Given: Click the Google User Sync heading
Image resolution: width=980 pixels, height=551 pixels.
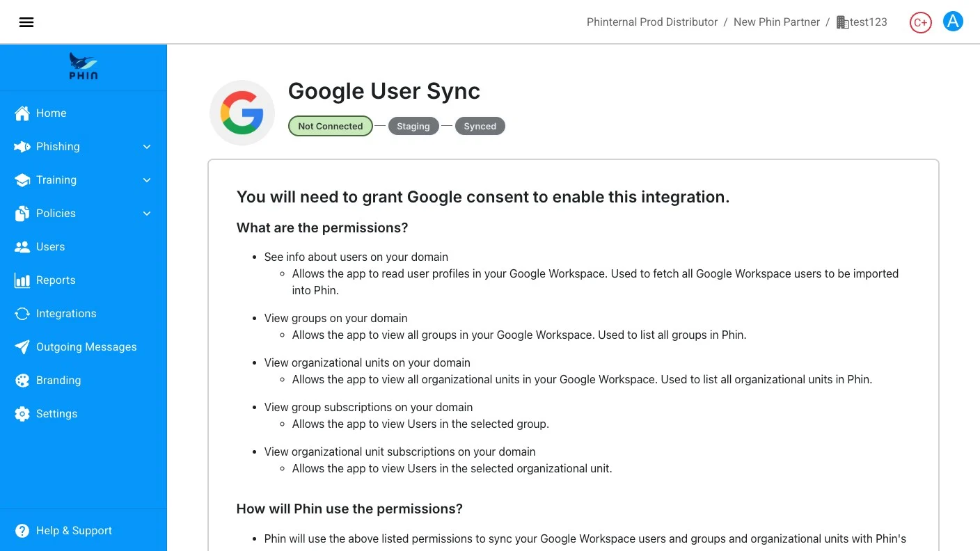Looking at the screenshot, I should coord(384,91).
